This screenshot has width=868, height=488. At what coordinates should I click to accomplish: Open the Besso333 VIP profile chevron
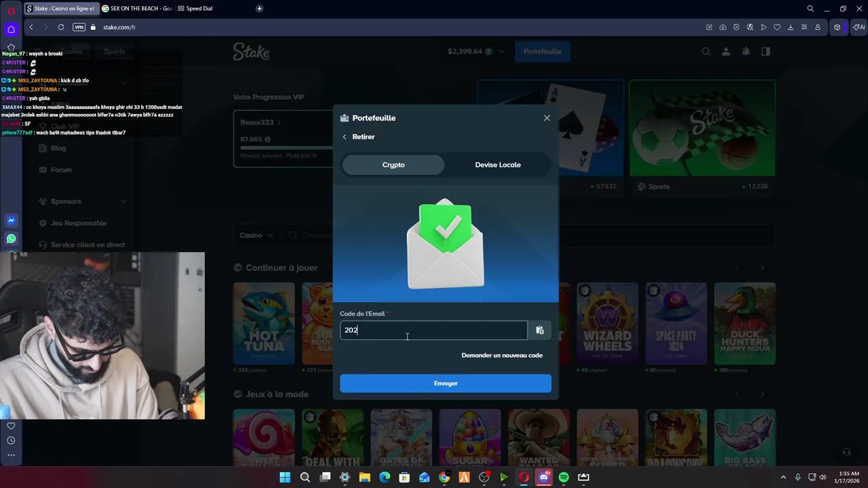(x=278, y=123)
